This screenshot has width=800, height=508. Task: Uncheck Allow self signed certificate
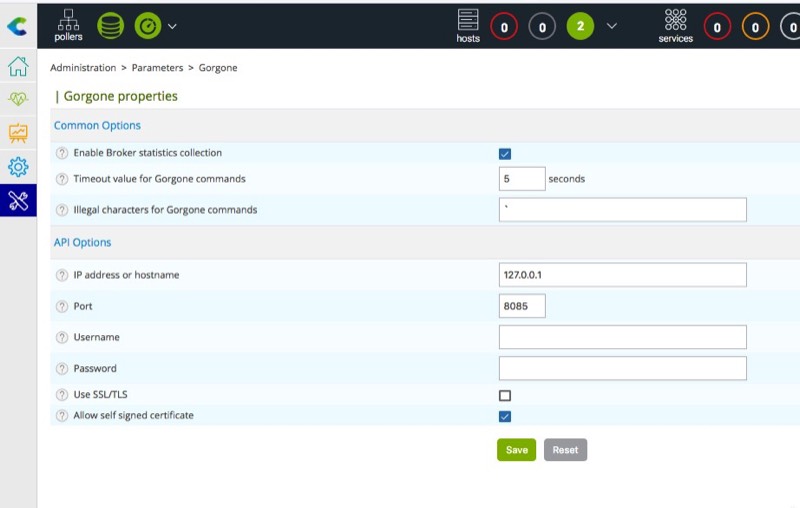coord(505,417)
